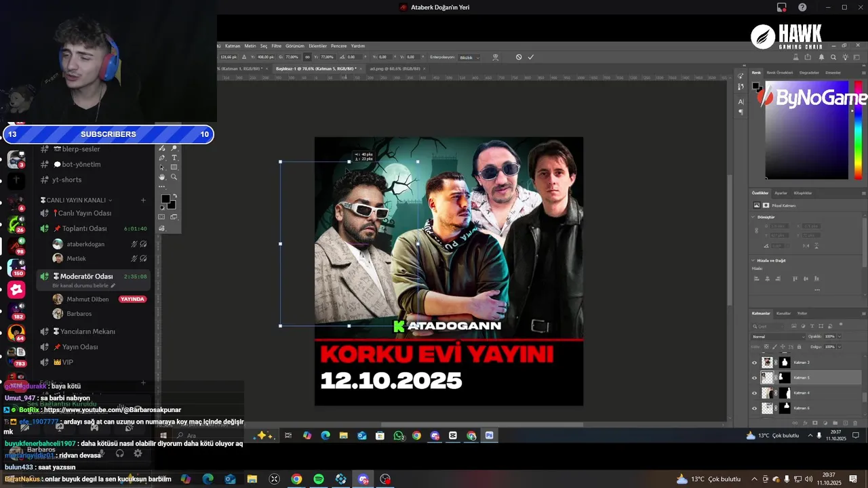This screenshot has width=868, height=488.
Task: Switch to the Kanallar panel tab
Action: tap(783, 313)
